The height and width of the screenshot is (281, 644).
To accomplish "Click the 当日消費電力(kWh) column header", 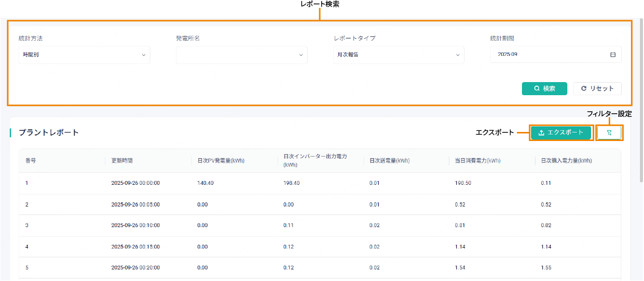I will click(x=478, y=161).
